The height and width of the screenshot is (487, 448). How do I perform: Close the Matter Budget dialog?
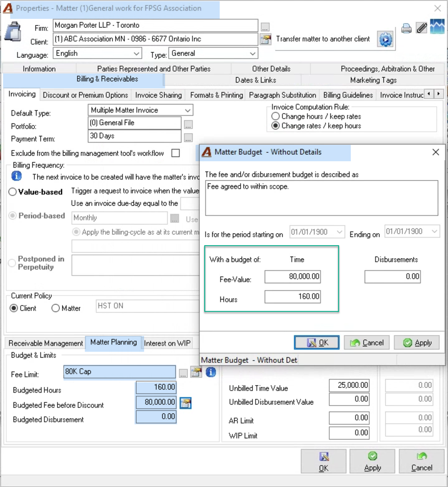(x=436, y=152)
